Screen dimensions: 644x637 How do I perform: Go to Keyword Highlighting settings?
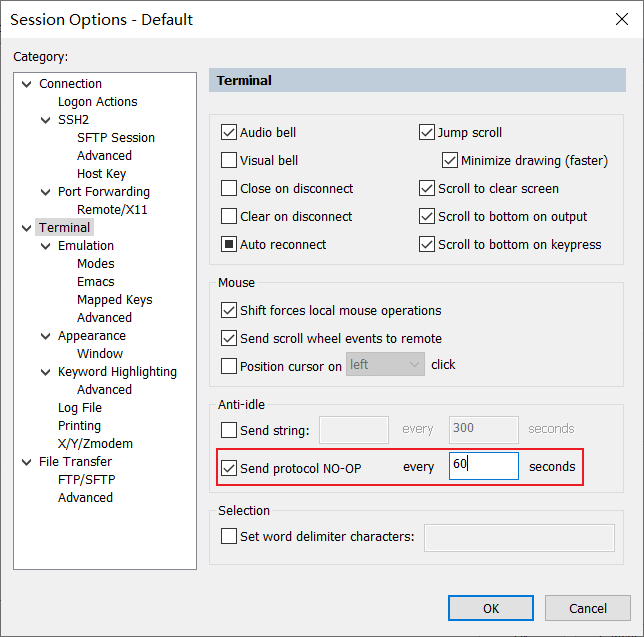point(117,372)
